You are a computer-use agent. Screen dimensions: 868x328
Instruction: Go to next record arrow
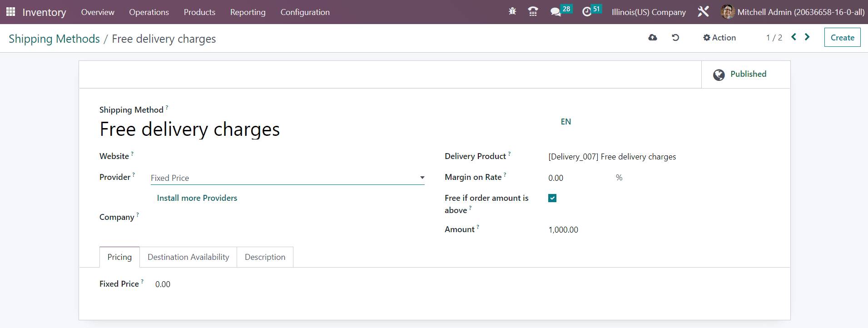pos(807,37)
